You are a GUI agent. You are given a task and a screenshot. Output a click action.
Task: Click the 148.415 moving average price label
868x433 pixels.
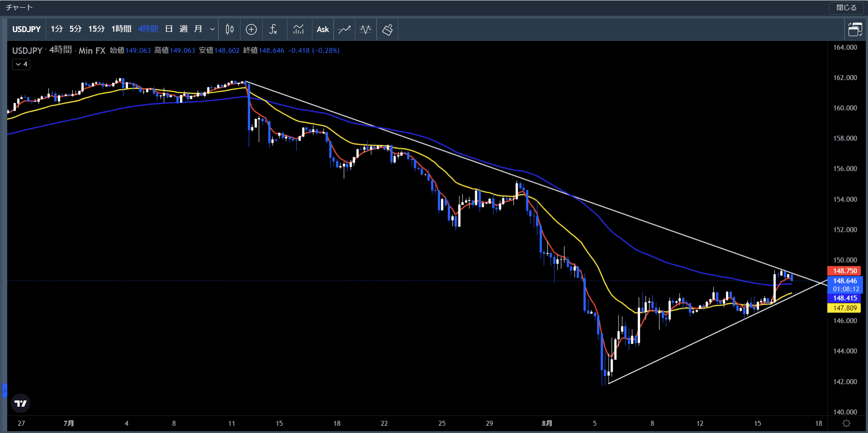click(x=845, y=298)
